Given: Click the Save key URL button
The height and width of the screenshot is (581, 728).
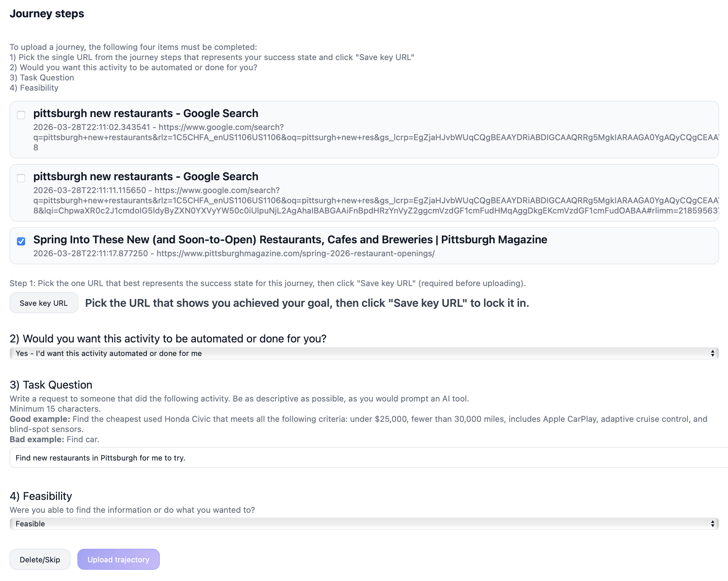Looking at the screenshot, I should [44, 303].
